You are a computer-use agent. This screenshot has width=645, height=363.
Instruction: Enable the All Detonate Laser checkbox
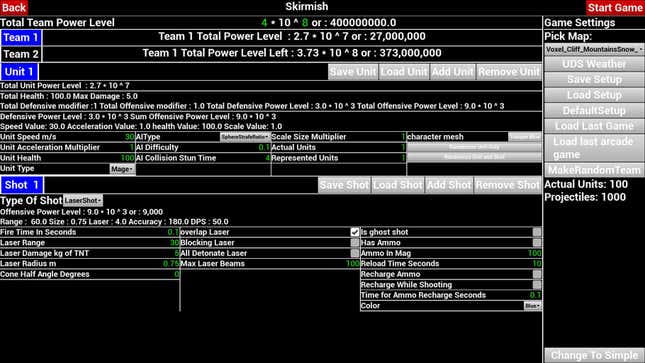click(355, 253)
